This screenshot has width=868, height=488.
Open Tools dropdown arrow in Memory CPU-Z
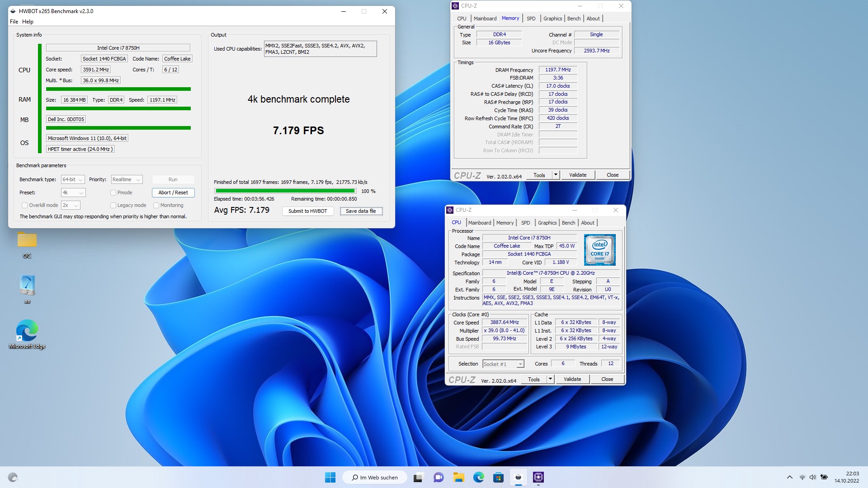[556, 175]
